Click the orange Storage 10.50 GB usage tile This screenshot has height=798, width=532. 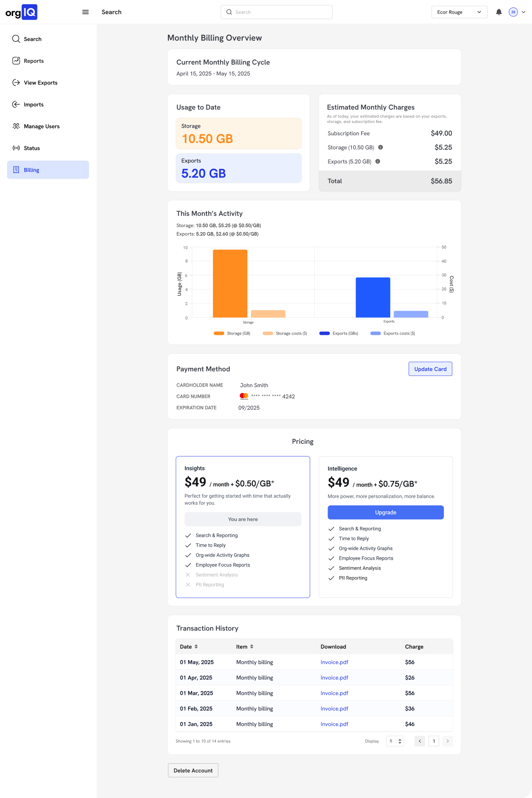[239, 134]
